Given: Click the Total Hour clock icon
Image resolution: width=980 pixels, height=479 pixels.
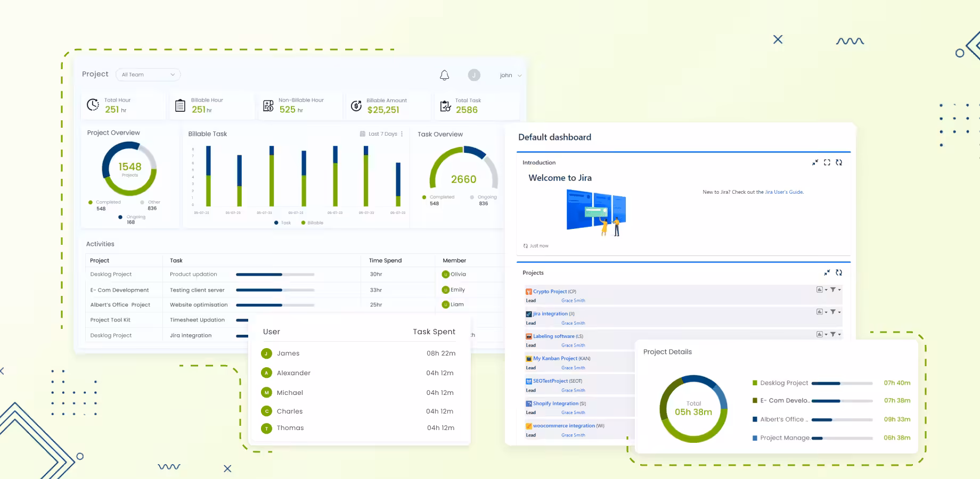Looking at the screenshot, I should [x=93, y=105].
